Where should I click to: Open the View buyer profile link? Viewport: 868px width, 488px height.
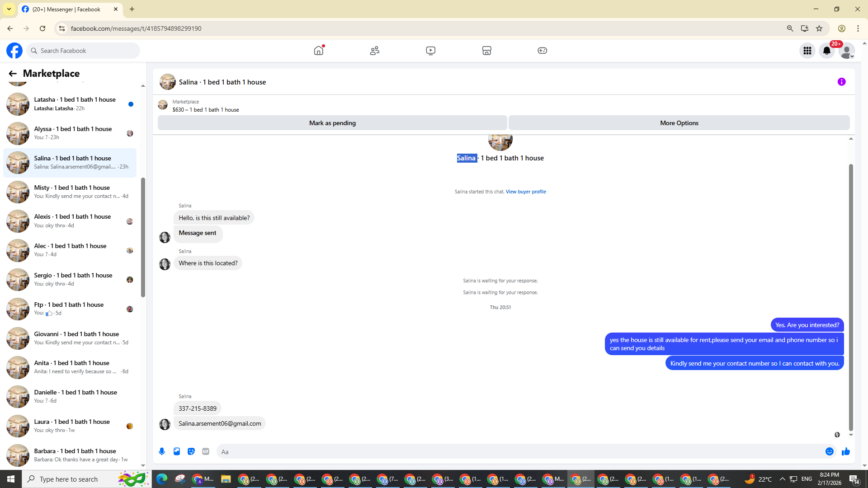click(526, 192)
